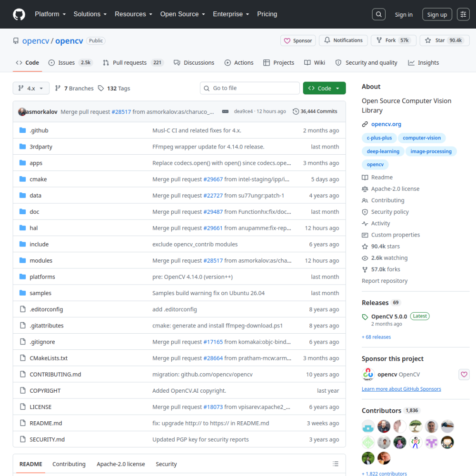Open the opencv.org link icon
Viewport: 476px width, 476px height.
[365, 124]
